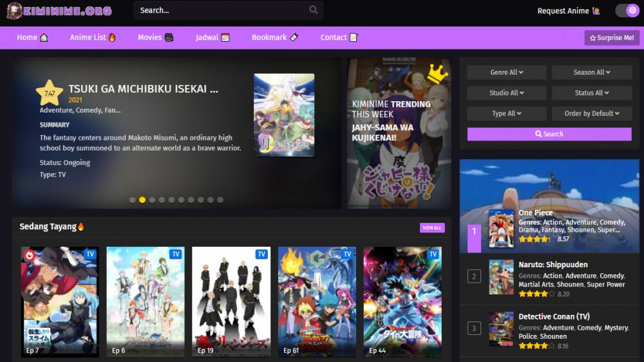Click the Kiminime.org logo avatar
This screenshot has height=362, width=644.
click(14, 11)
